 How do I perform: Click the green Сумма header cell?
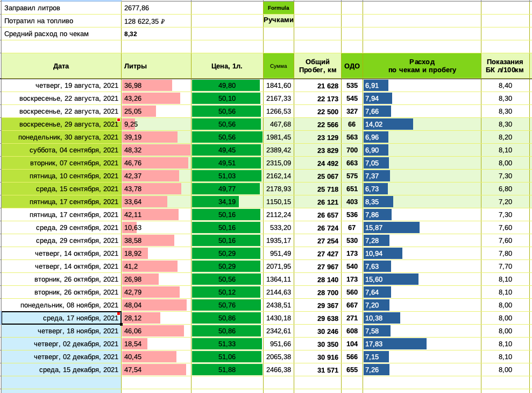point(278,66)
